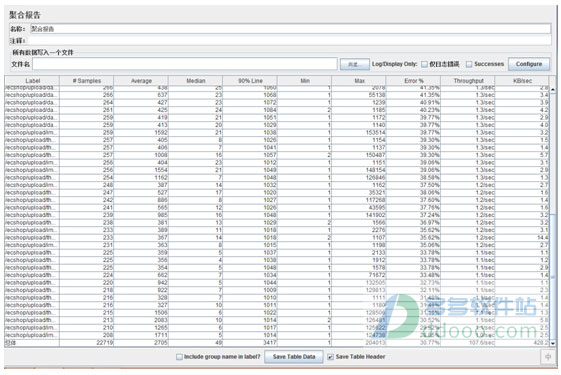Select the total Average cell showing 2705
Screen dimensions: 561x375
pyautogui.click(x=141, y=343)
